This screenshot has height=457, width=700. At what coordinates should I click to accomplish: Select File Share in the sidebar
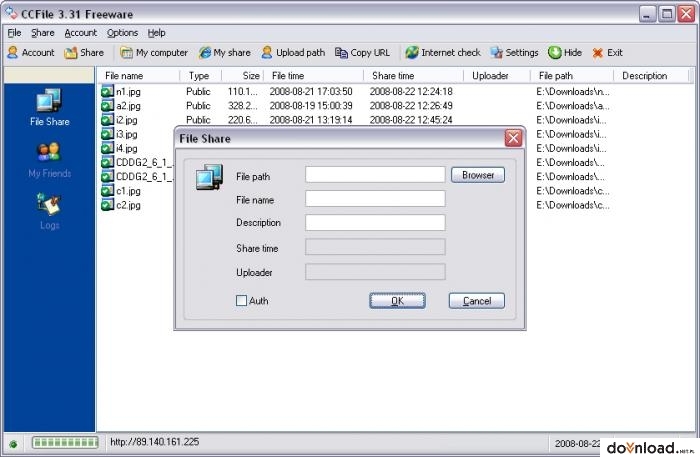[x=50, y=108]
